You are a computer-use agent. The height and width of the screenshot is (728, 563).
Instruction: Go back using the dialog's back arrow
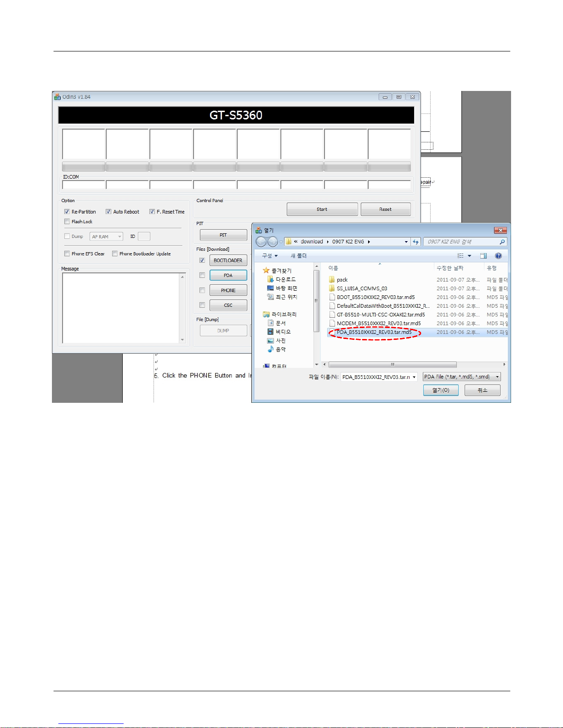pyautogui.click(x=261, y=242)
